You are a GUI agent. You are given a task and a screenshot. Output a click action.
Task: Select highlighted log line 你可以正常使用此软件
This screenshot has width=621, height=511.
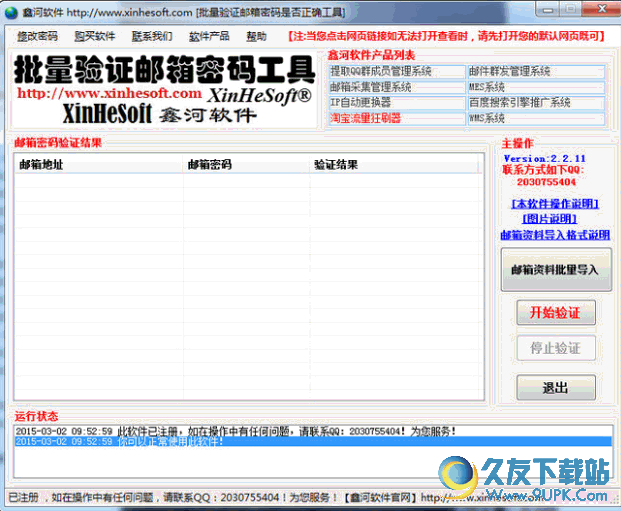pos(313,441)
